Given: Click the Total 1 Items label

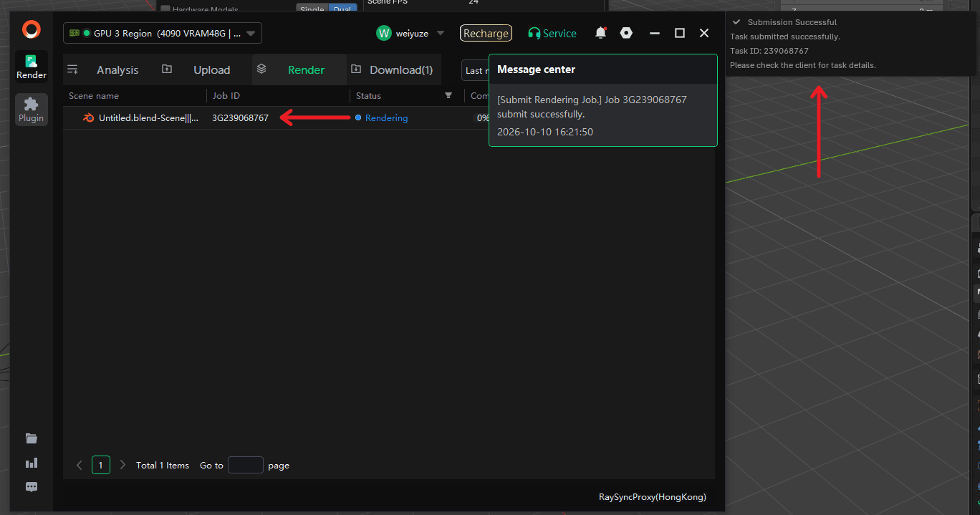Looking at the screenshot, I should pos(163,466).
